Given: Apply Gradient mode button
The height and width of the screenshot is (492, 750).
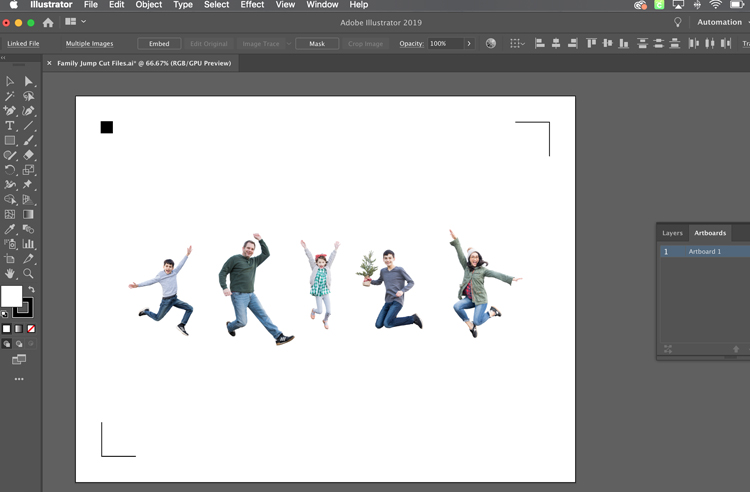Looking at the screenshot, I should coord(19,329).
